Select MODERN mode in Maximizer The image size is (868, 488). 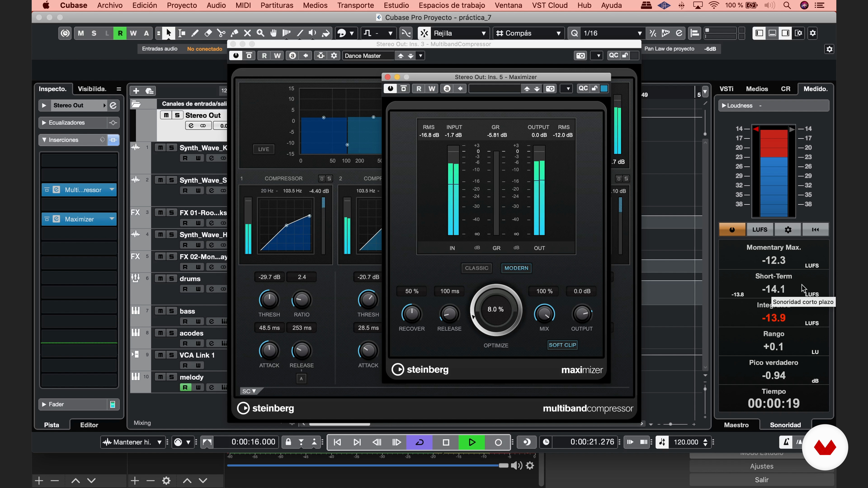point(516,268)
